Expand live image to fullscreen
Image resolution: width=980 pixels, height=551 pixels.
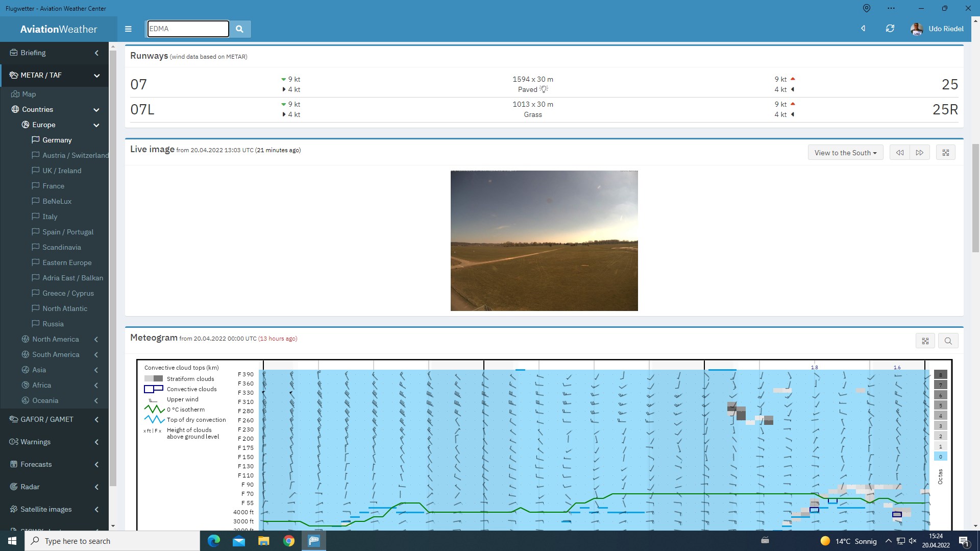pyautogui.click(x=945, y=153)
